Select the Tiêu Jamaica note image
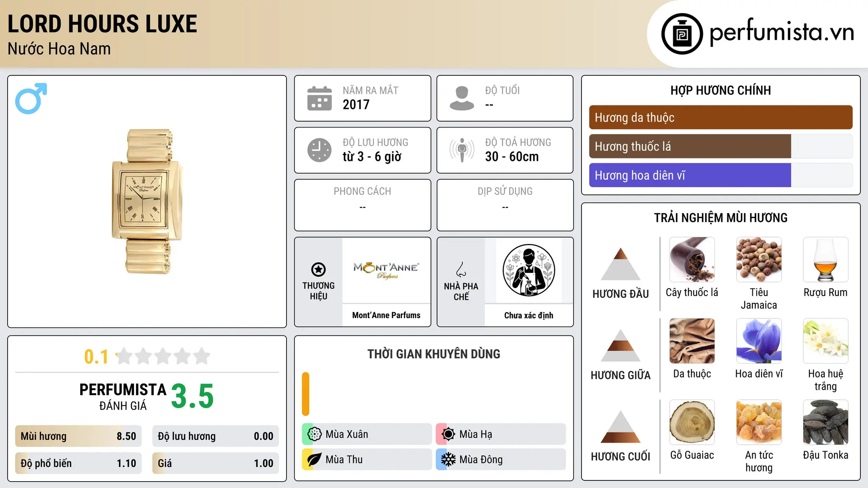Viewport: 868px width, 488px height. (759, 260)
